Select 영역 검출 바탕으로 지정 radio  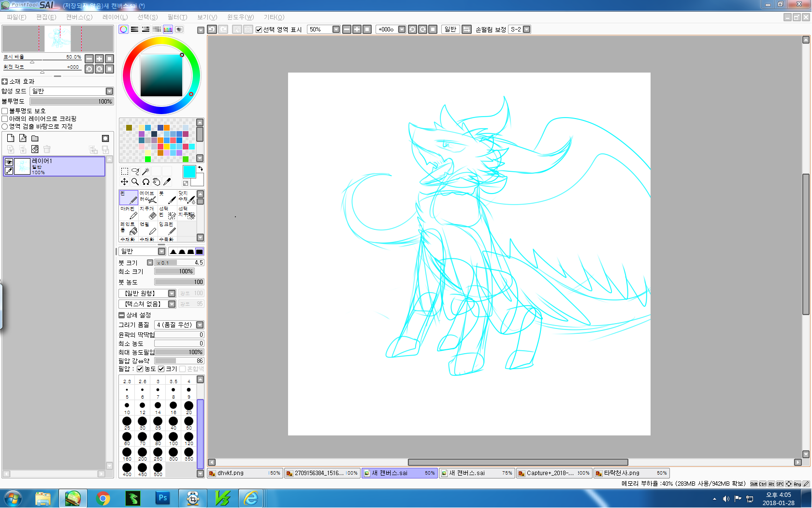pos(5,127)
